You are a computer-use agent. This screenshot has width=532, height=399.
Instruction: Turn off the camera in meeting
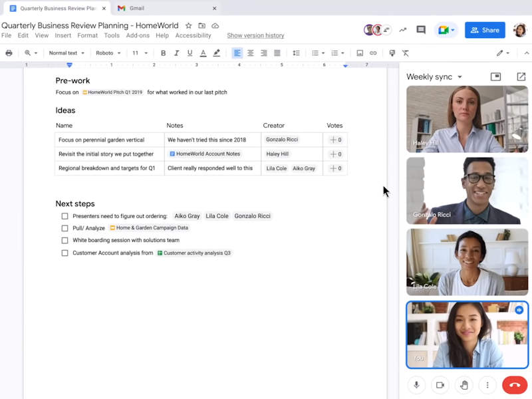(x=440, y=384)
